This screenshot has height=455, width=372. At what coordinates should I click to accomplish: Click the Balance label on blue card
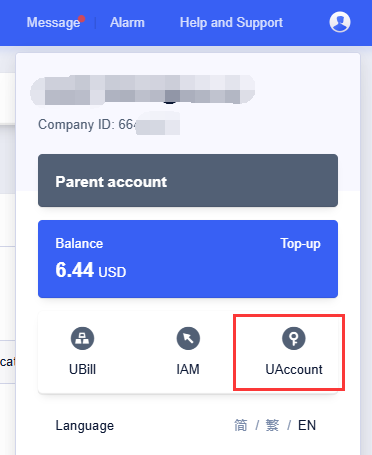(x=79, y=243)
